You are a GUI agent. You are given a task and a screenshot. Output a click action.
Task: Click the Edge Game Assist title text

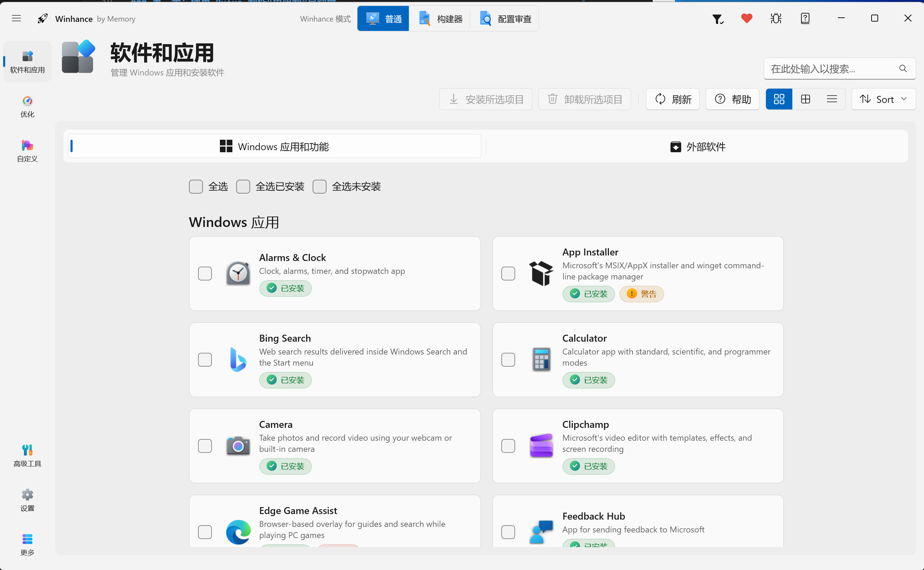[298, 511]
